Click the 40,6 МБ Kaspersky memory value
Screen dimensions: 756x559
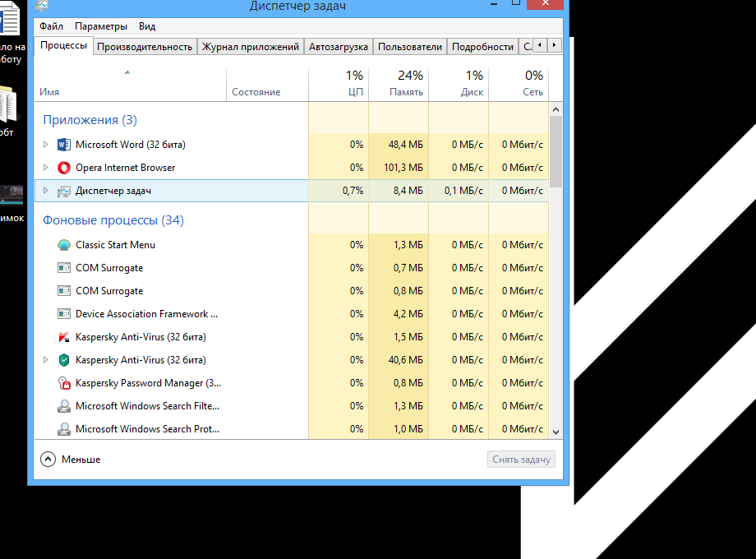[405, 360]
